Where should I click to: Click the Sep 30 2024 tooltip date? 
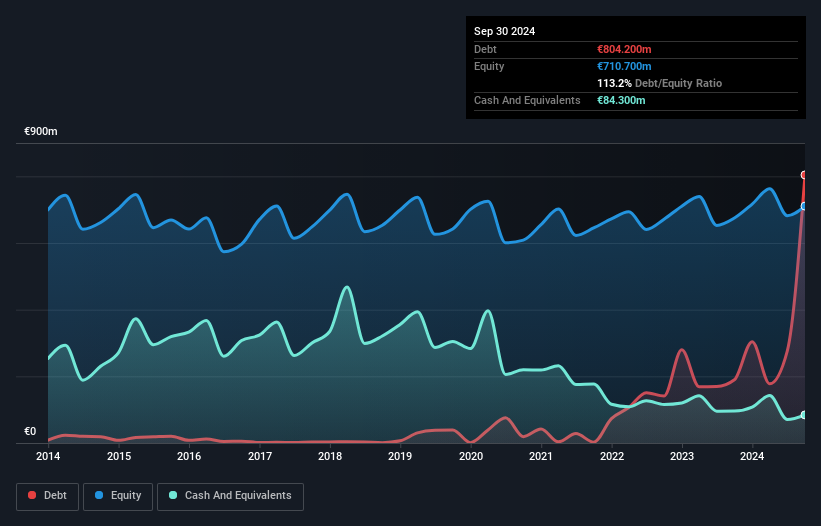[504, 31]
